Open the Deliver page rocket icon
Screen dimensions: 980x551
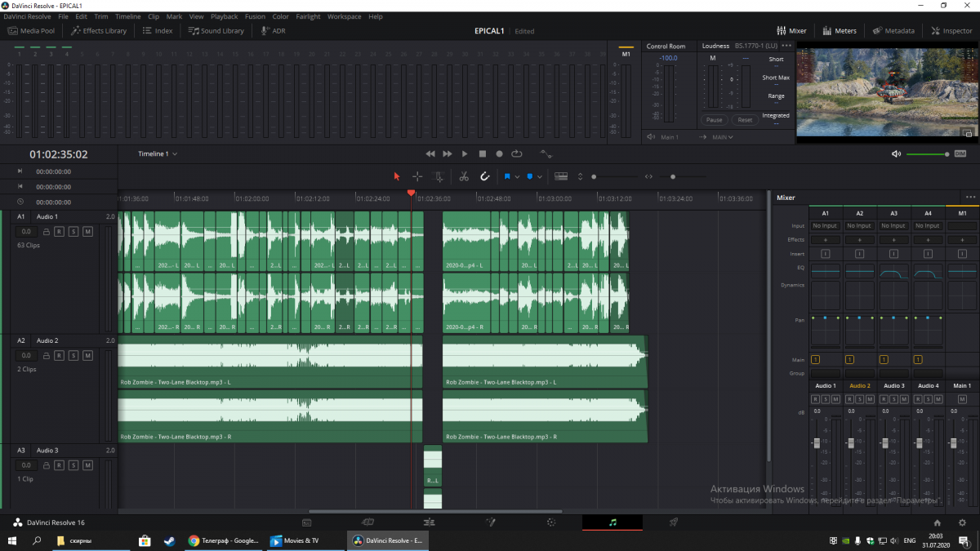click(x=674, y=522)
